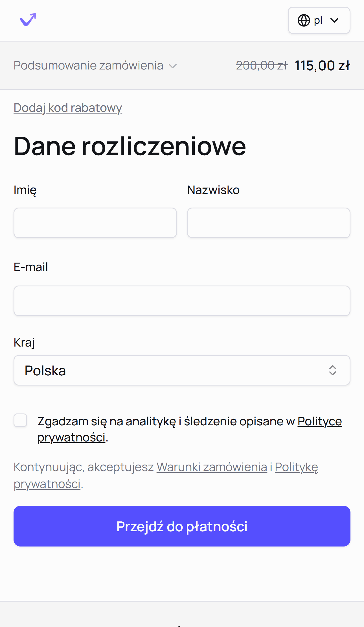The height and width of the screenshot is (627, 364).
Task: Click the up-down arrows on Polska selector
Action: click(x=333, y=370)
